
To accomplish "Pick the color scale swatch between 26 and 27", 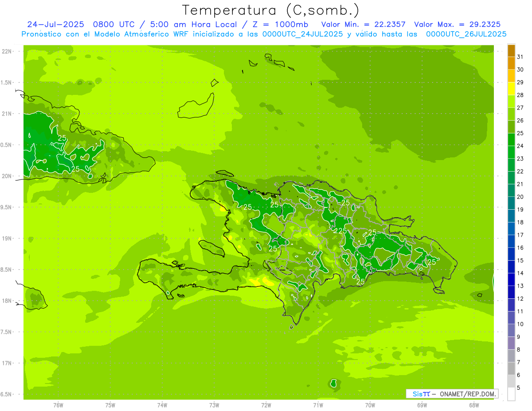I will (x=511, y=114).
